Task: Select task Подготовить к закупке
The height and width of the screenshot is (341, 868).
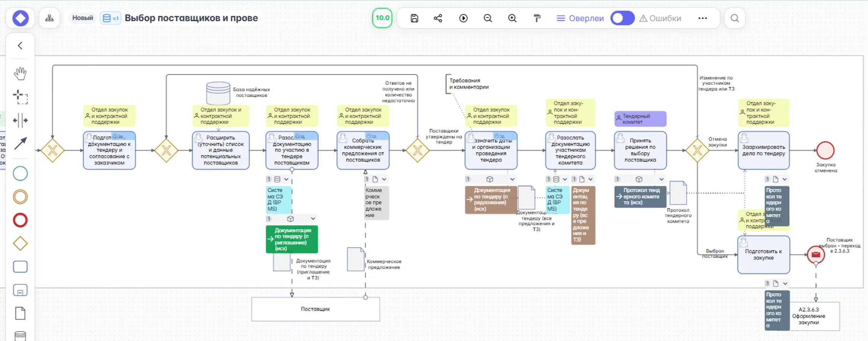Action: pyautogui.click(x=764, y=255)
